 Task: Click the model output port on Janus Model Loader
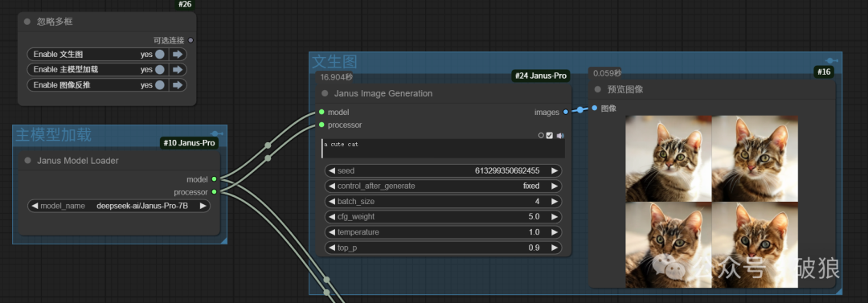(x=215, y=179)
